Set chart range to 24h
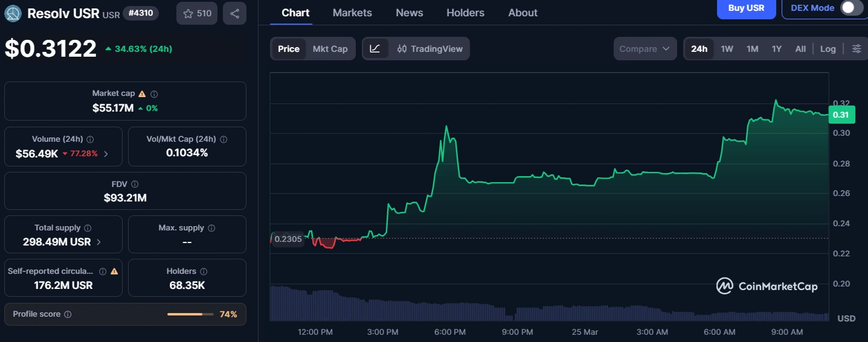This screenshot has width=868, height=342. tap(699, 49)
